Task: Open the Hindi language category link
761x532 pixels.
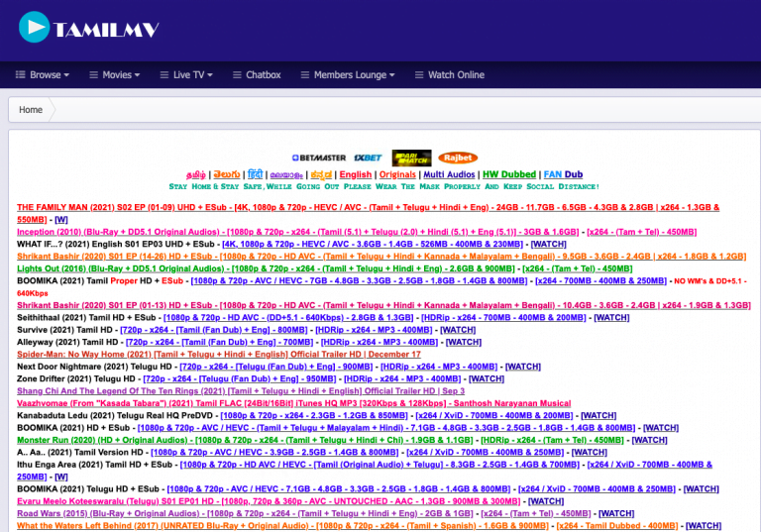Action: pyautogui.click(x=255, y=174)
